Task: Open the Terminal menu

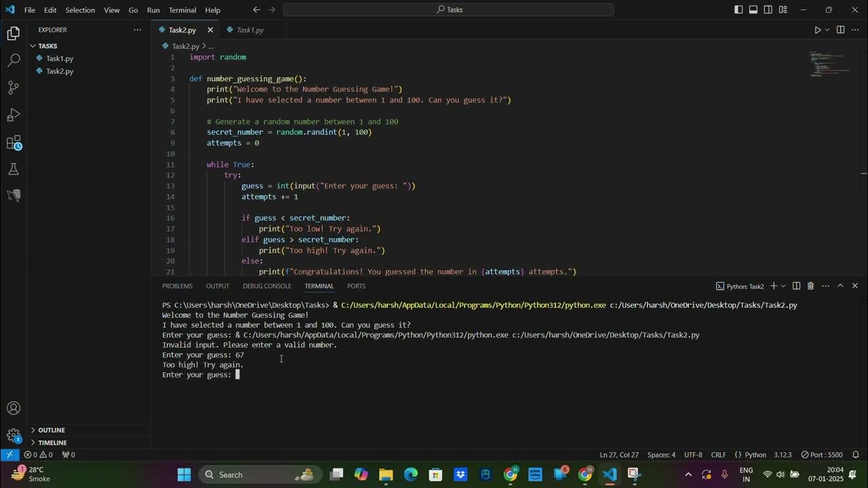Action: pyautogui.click(x=182, y=10)
